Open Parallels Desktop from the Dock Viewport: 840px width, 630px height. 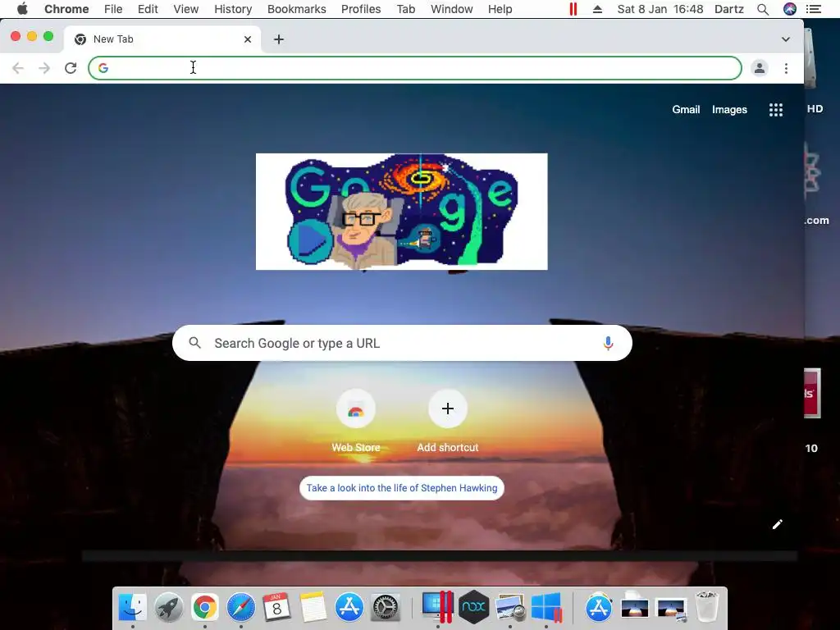[x=437, y=606]
